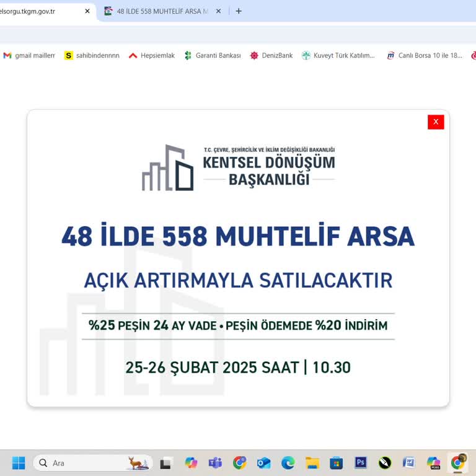
Task: Close the tkgm.gov.tr tab
Action: coord(87,11)
